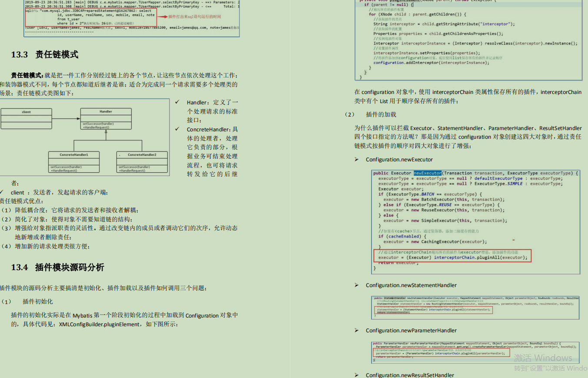Viewport: 588px width, 378px height.
Task: Select the "Handler" class box in the UML diagram
Action: tap(106, 119)
